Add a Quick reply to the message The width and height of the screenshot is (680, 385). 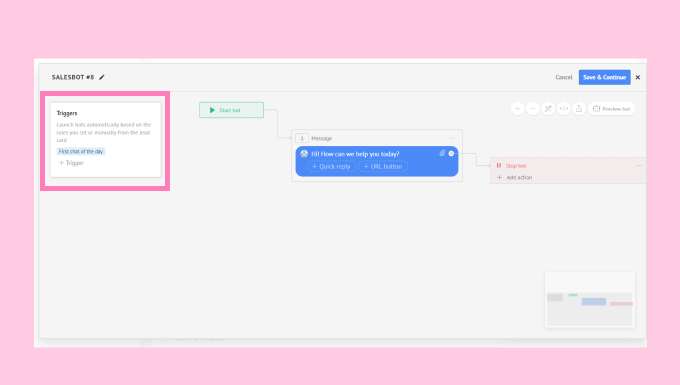coord(331,166)
